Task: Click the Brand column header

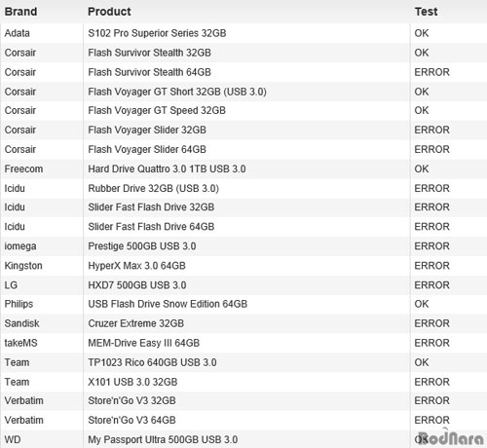Action: tap(20, 12)
